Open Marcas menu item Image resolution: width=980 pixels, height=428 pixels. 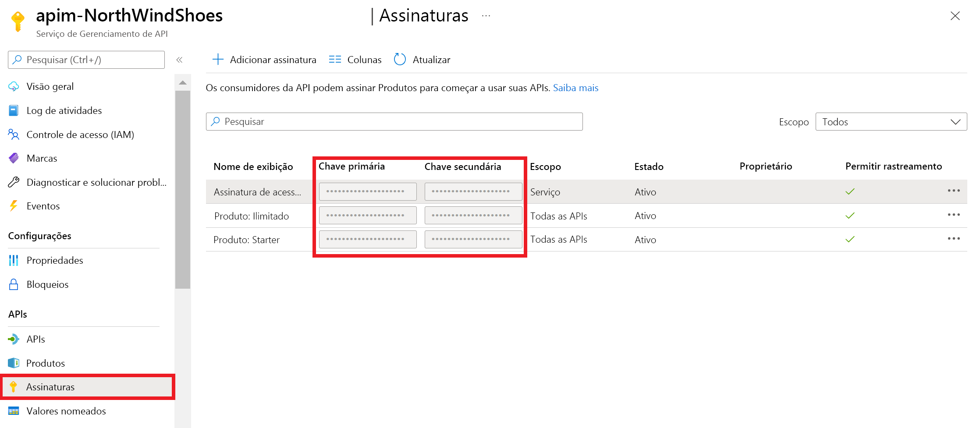[42, 158]
